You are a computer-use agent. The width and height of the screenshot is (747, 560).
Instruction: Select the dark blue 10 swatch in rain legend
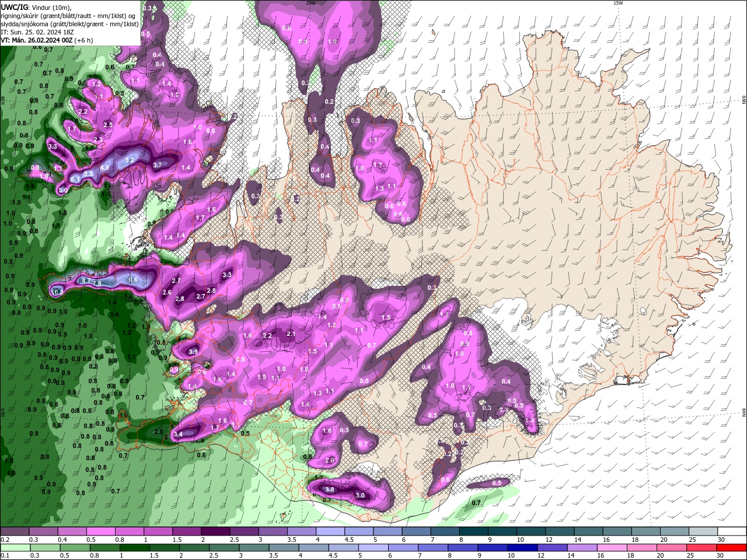[x=522, y=548]
